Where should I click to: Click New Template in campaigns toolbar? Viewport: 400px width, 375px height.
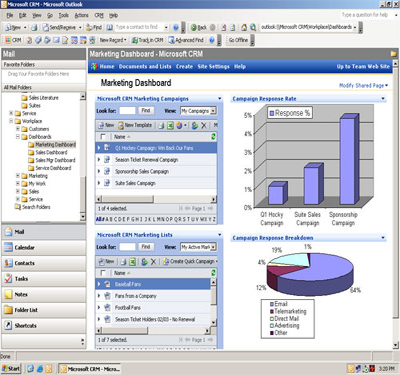tap(135, 125)
